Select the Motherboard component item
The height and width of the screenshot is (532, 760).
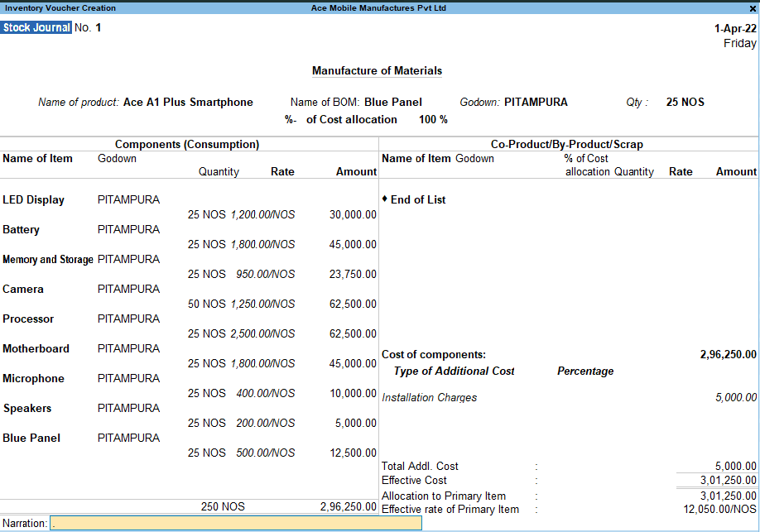[x=36, y=349]
